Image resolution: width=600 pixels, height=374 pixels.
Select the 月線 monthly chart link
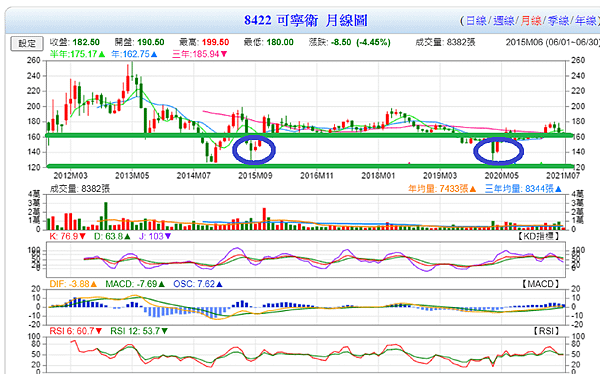pos(531,21)
